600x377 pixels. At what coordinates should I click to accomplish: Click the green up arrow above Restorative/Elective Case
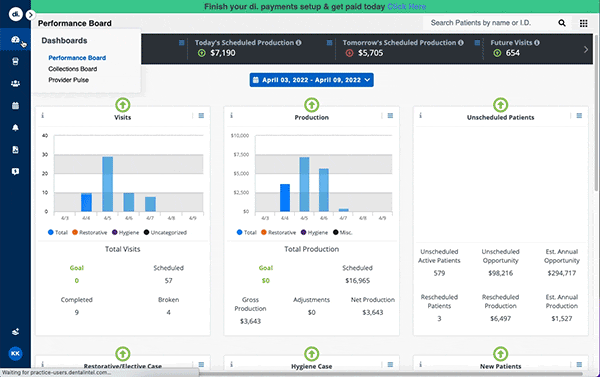click(122, 354)
